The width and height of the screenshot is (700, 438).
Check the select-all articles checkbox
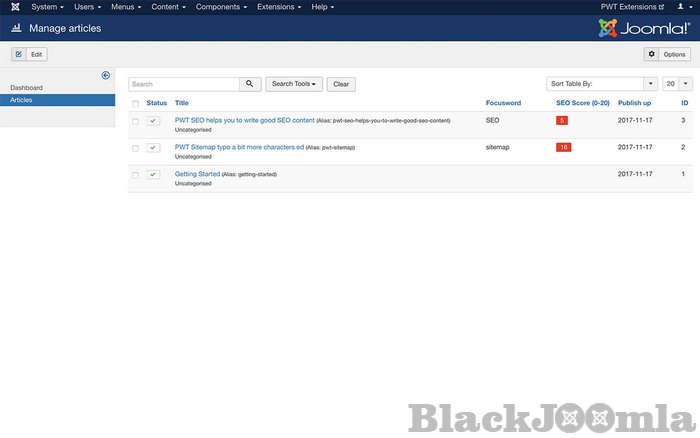pyautogui.click(x=136, y=103)
